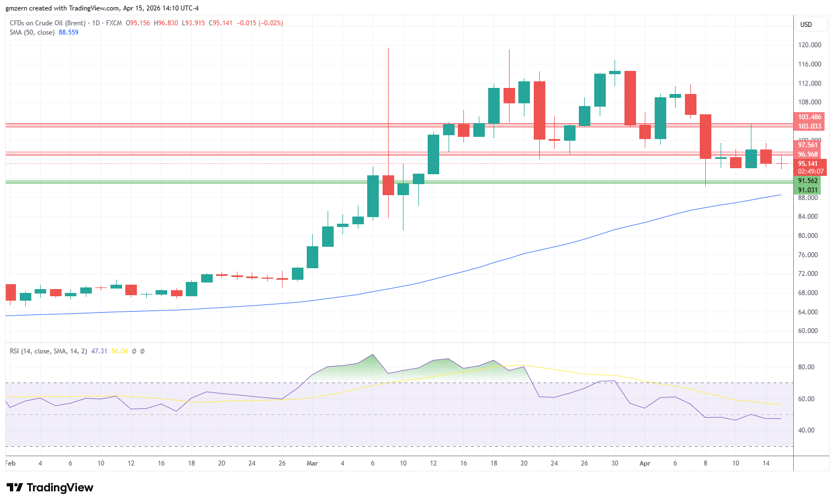Click the RSI axis level 40.00

tap(806, 430)
